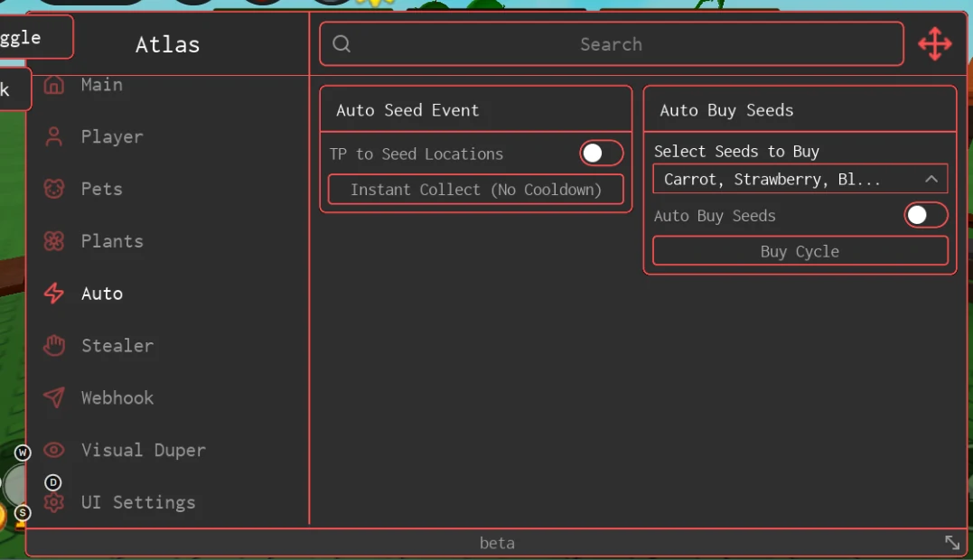Image resolution: width=973 pixels, height=560 pixels.
Task: Switch to the Player tab label
Action: click(112, 137)
